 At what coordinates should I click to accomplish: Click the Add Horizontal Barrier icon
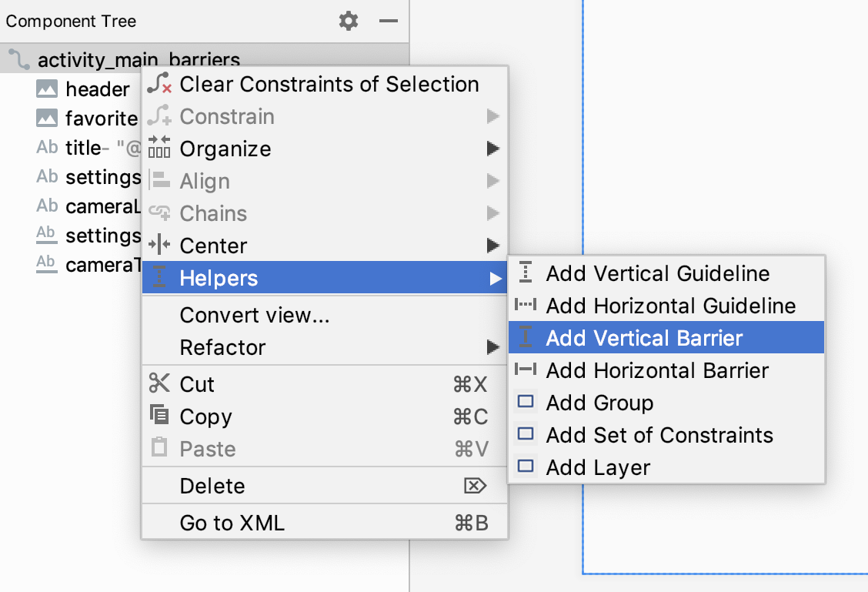tap(526, 370)
